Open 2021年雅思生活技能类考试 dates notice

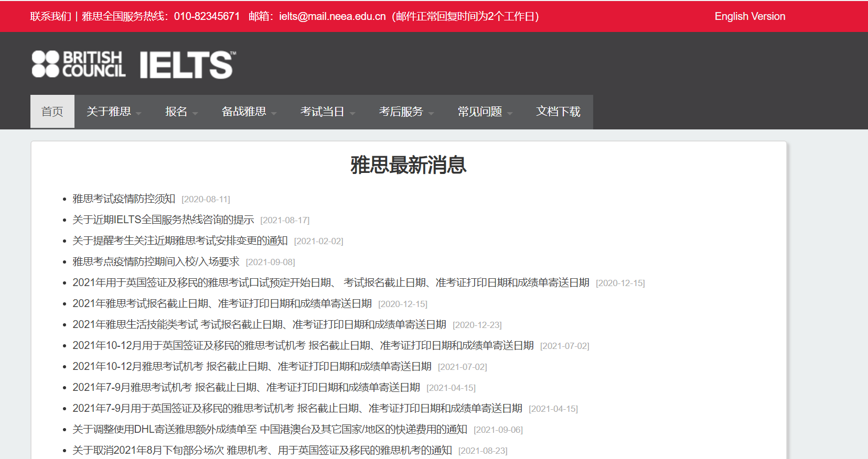[x=259, y=324]
